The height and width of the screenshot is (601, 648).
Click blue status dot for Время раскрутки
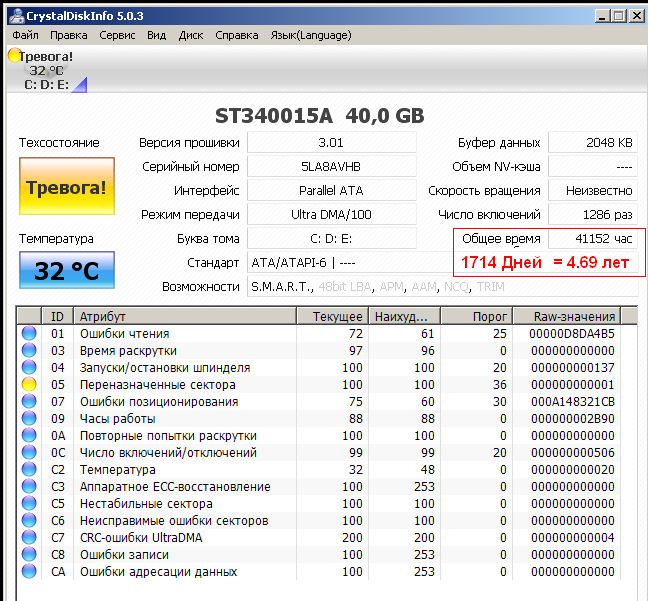29,350
